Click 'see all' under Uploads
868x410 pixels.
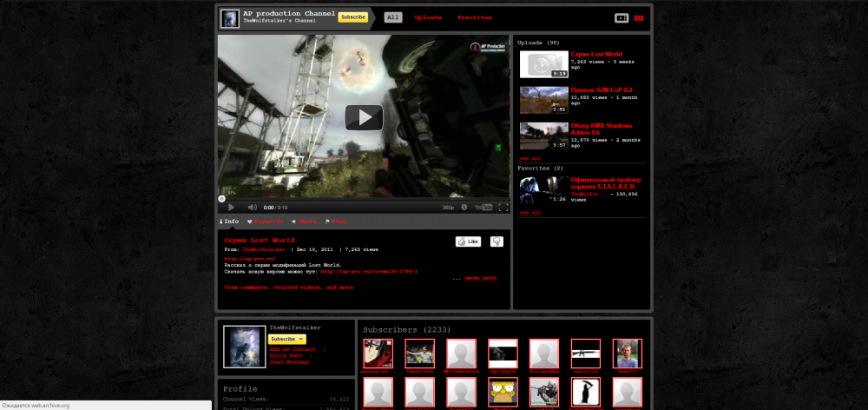pyautogui.click(x=529, y=158)
